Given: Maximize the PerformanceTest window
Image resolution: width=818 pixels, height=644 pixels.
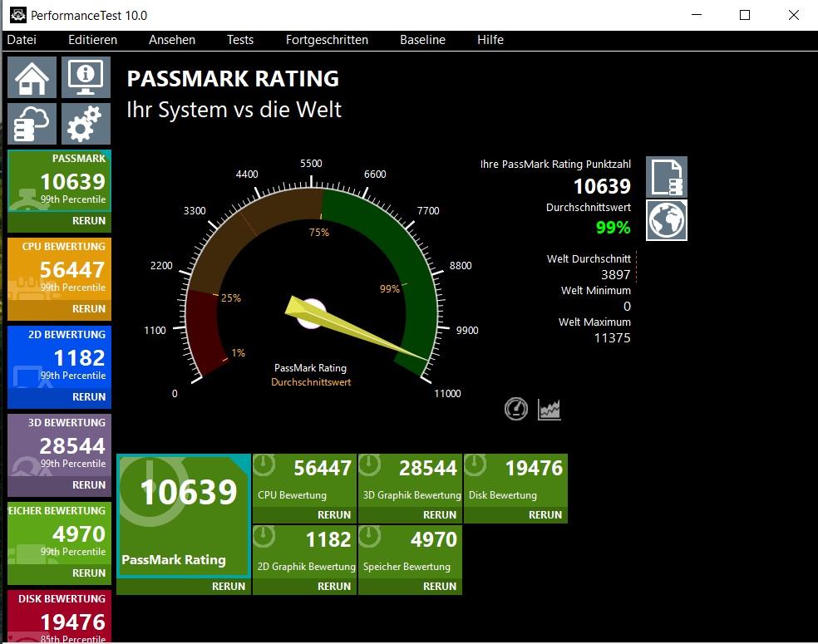Looking at the screenshot, I should (x=745, y=15).
